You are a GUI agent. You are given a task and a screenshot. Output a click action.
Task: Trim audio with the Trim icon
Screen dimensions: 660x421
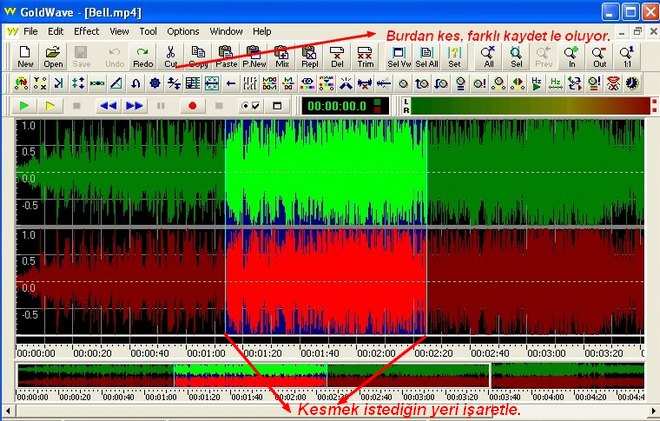(x=365, y=57)
